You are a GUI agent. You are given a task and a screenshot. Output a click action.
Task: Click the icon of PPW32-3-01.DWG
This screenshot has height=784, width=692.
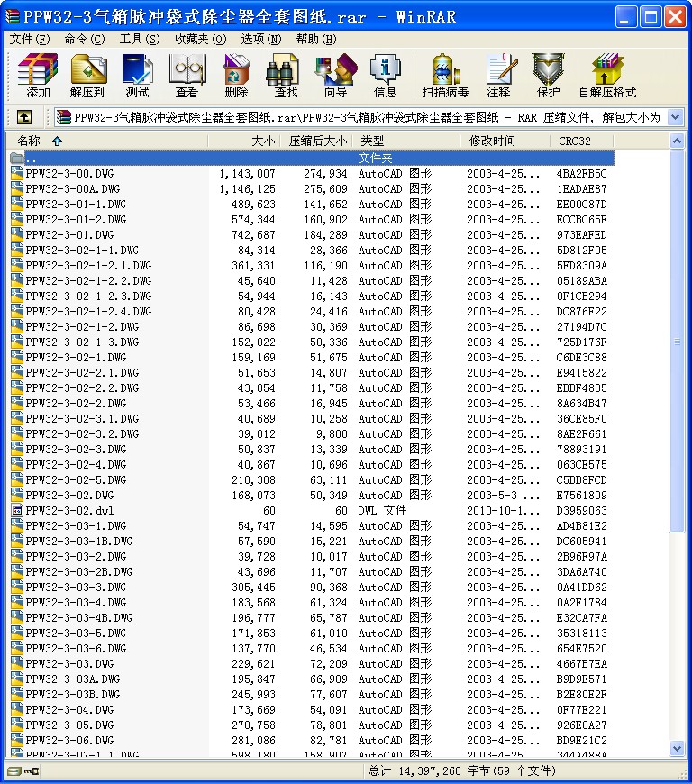click(x=17, y=234)
